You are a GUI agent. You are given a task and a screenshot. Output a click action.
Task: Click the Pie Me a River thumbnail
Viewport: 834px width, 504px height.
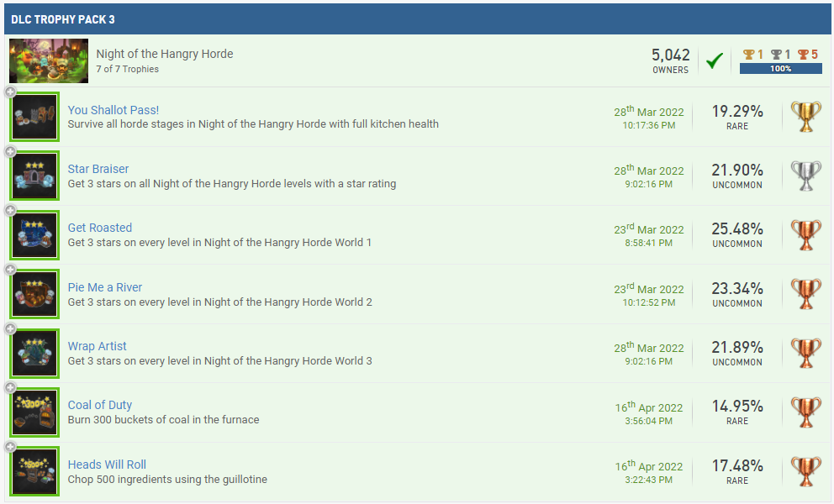coord(34,294)
